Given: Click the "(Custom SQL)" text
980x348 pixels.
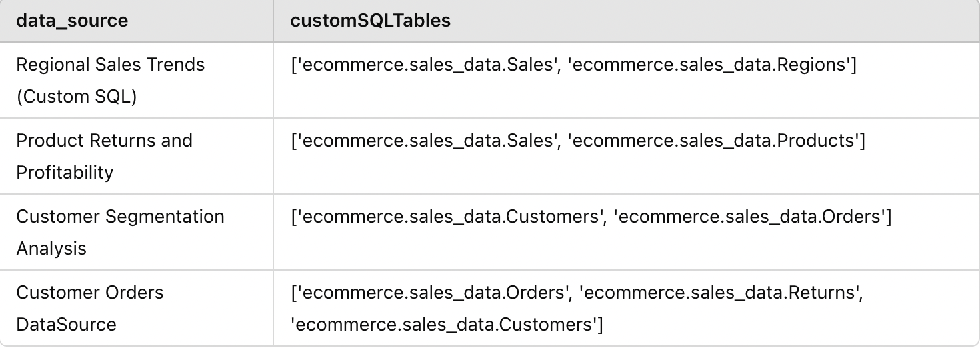Looking at the screenshot, I should tap(76, 97).
